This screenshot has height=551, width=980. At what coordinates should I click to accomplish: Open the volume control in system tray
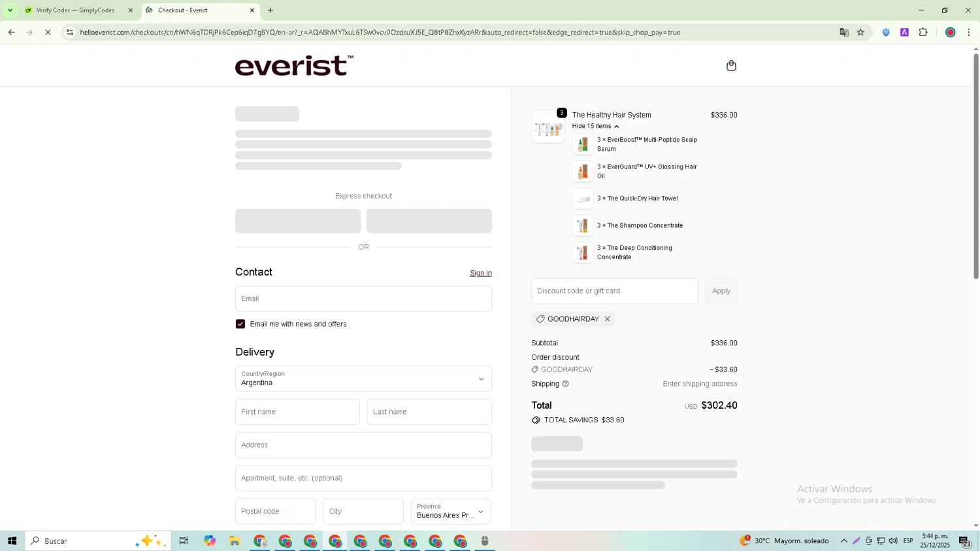pyautogui.click(x=893, y=541)
